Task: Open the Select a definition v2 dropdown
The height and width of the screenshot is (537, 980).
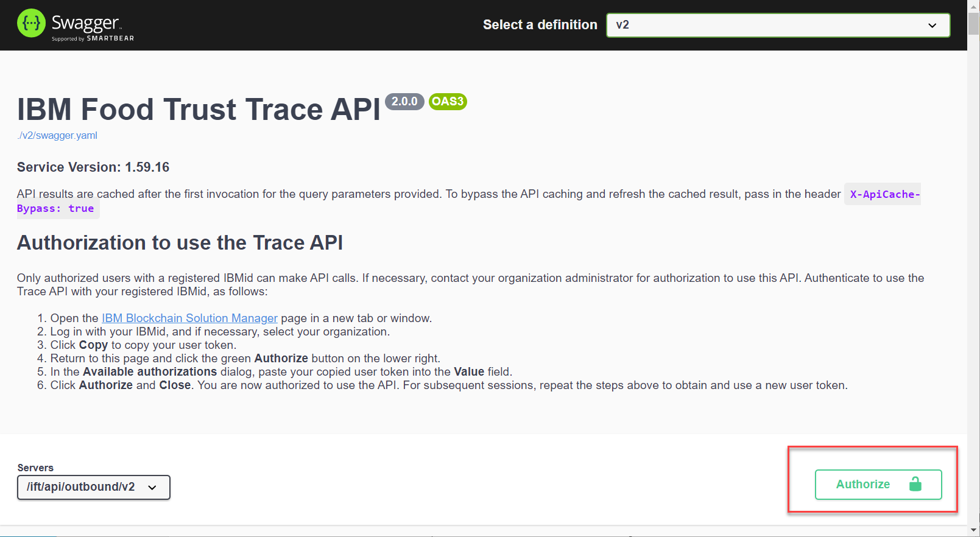Action: (x=778, y=25)
